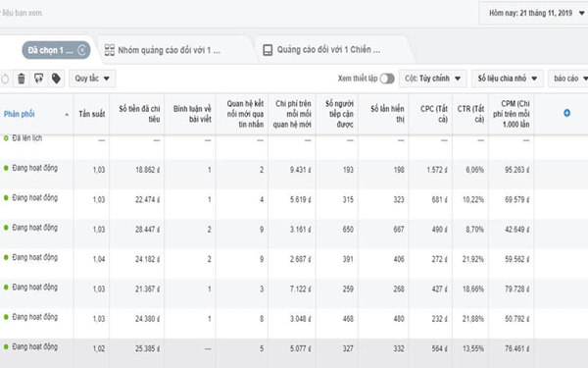This screenshot has height=368, width=588.
Task: Click reach value '650'
Action: click(x=348, y=229)
